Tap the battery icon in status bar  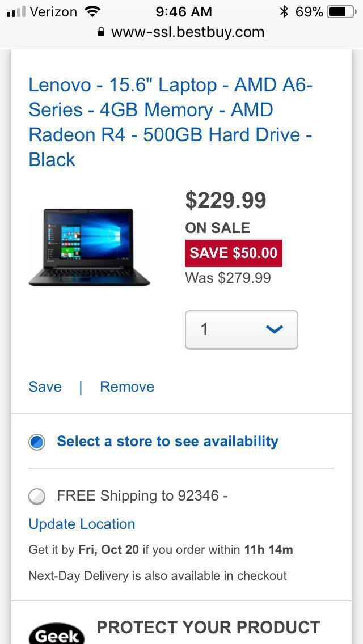342,12
